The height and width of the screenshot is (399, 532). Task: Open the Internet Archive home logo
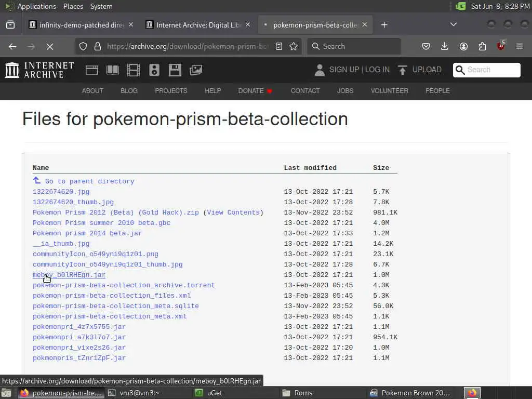coord(39,70)
